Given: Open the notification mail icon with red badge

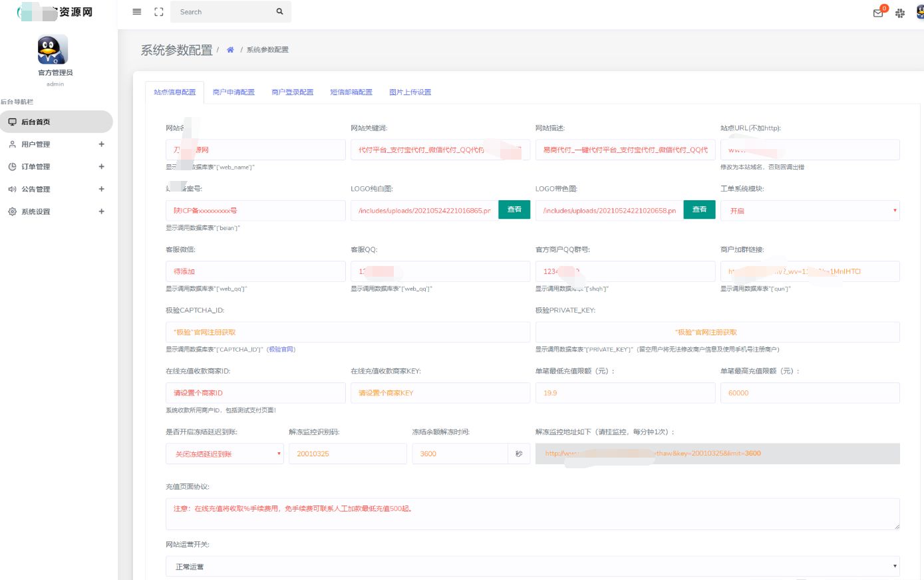Looking at the screenshot, I should click(x=877, y=12).
